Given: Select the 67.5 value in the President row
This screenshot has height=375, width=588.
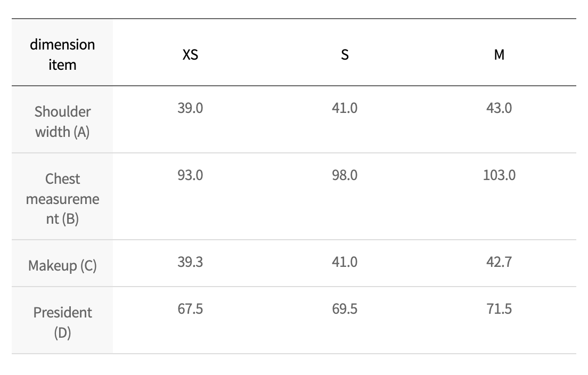Looking at the screenshot, I should coord(190,309).
